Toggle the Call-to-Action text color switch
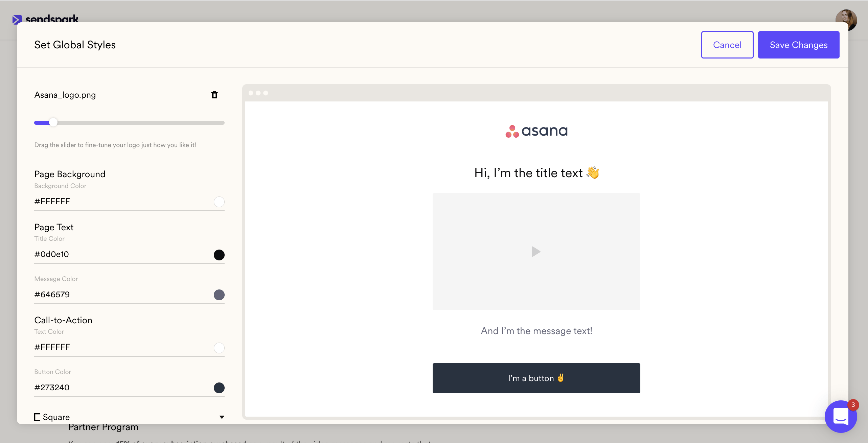Image resolution: width=868 pixels, height=443 pixels. tap(219, 346)
